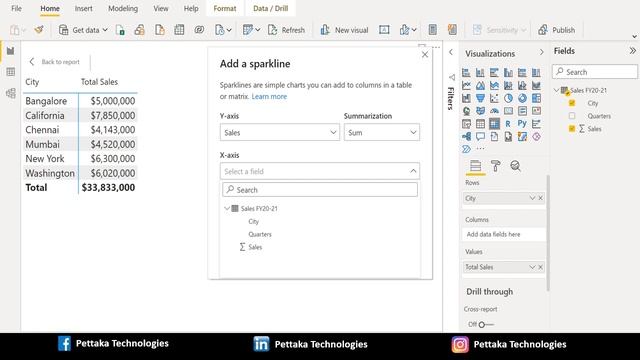
Task: Click the Enter data table icon
Action: pos(179,30)
